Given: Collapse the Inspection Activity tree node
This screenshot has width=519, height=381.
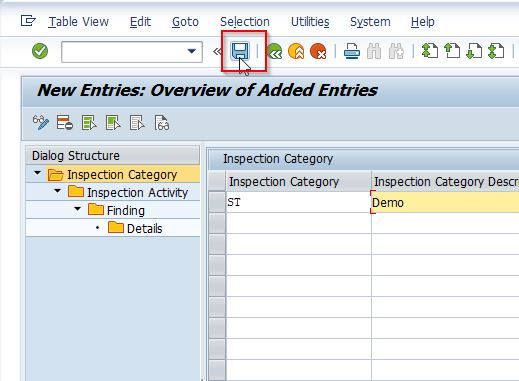Looking at the screenshot, I should 57,191.
